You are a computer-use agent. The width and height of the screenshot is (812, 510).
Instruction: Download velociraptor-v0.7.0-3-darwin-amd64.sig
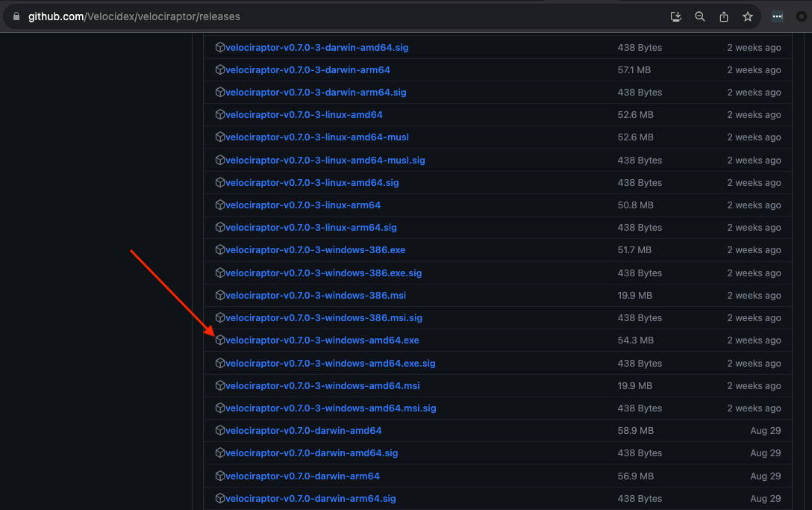coord(317,47)
